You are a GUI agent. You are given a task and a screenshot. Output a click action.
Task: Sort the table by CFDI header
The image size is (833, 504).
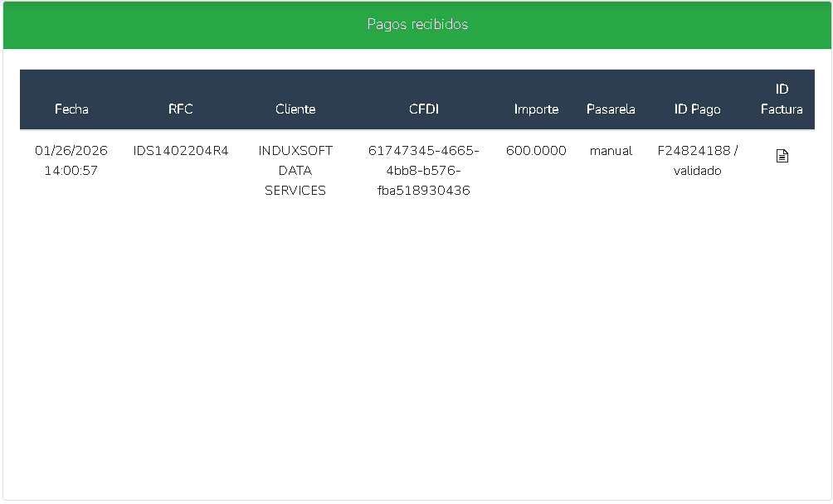pos(423,109)
